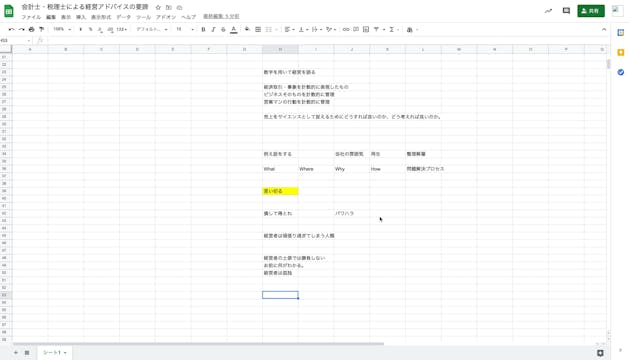The width and height of the screenshot is (629, 360).
Task: Open the Google account avatar
Action: 617,11
